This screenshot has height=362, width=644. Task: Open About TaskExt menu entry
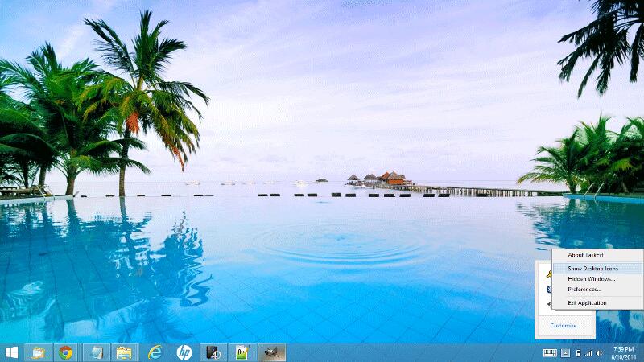pyautogui.click(x=585, y=254)
